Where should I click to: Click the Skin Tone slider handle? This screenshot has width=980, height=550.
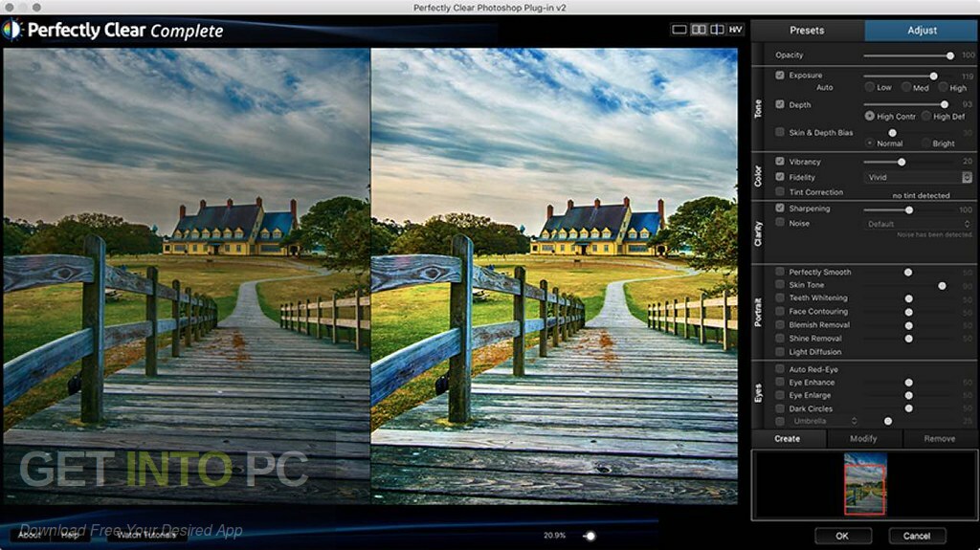tap(942, 286)
